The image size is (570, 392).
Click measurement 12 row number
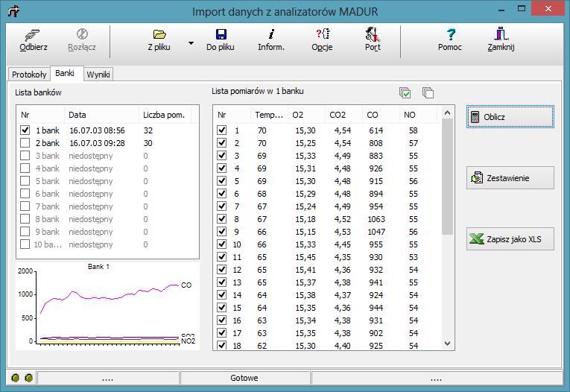click(237, 270)
